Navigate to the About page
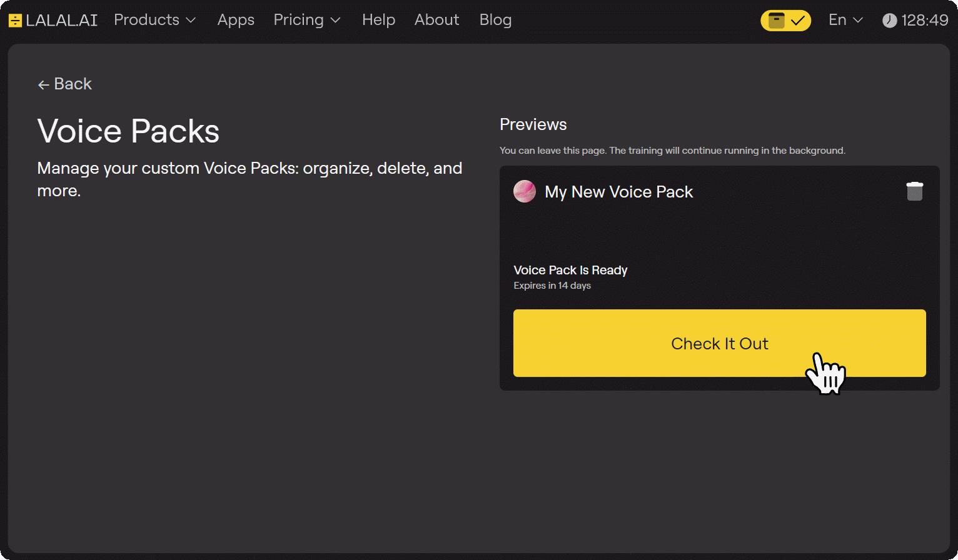Image resolution: width=958 pixels, height=560 pixels. pos(436,20)
